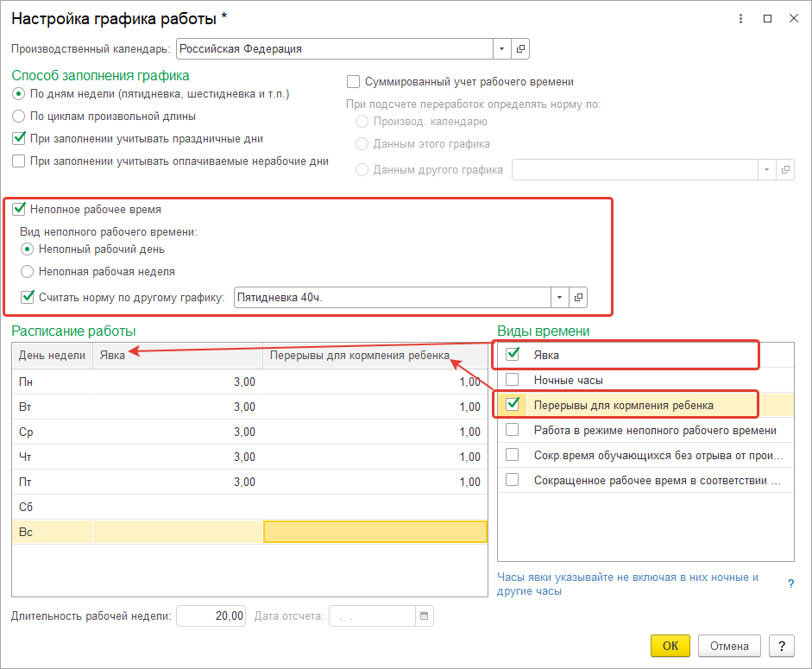Select the 'Неполная рабочая неделя' radio option
The height and width of the screenshot is (669, 812).
tap(28, 271)
